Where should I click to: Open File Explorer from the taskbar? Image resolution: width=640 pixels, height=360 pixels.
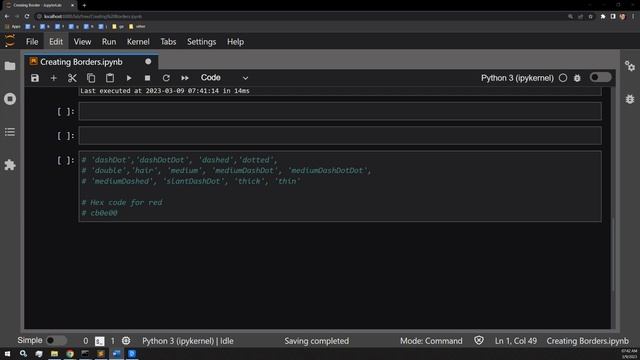[x=54, y=353]
